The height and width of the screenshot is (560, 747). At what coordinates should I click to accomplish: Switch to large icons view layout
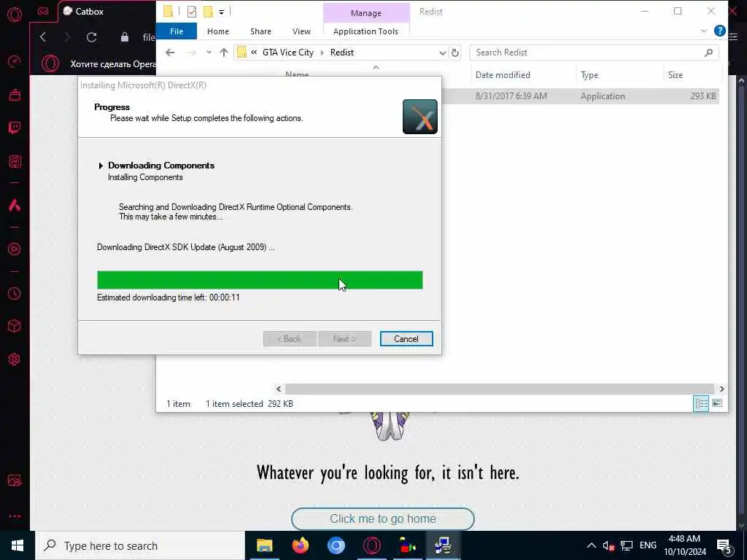(x=716, y=404)
